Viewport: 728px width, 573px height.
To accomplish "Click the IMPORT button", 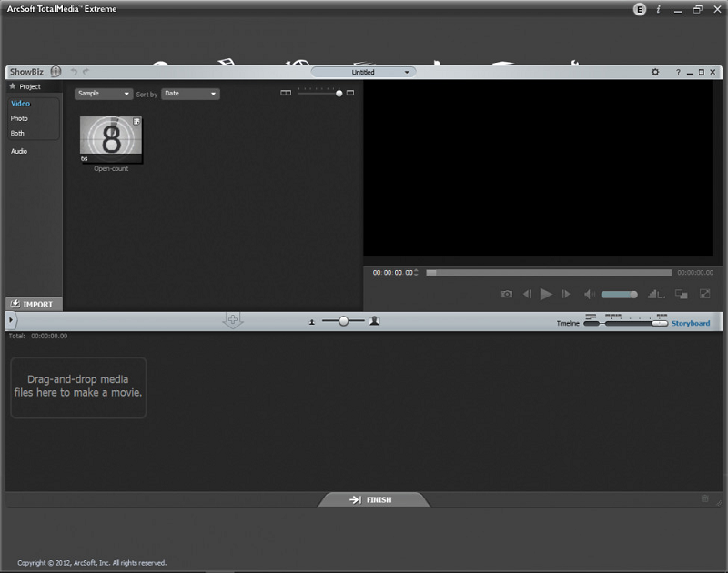I will click(34, 304).
